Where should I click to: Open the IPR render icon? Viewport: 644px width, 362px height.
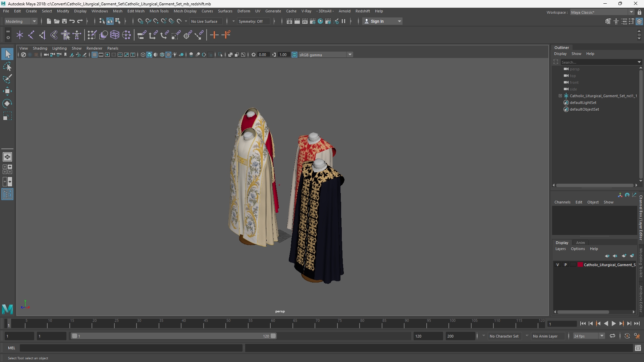click(305, 21)
